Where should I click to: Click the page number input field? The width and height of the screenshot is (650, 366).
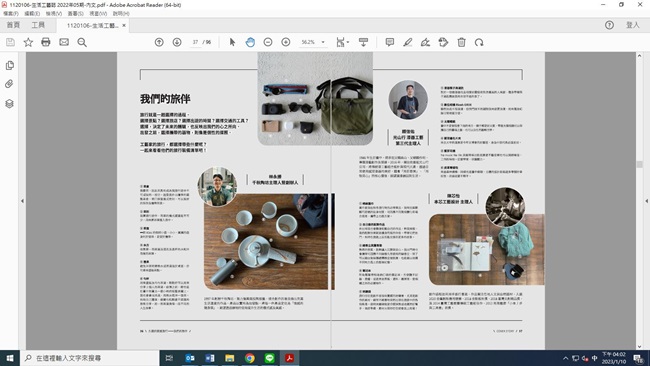point(195,42)
